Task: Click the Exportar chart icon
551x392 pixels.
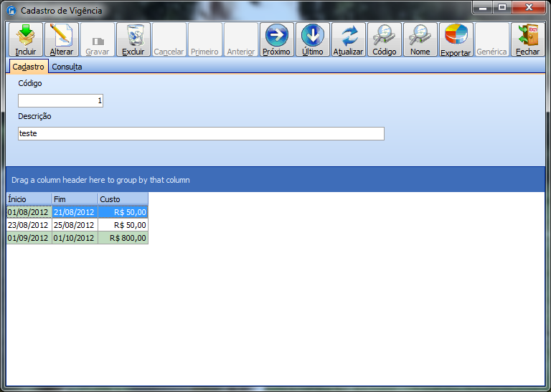Action: pos(456,35)
